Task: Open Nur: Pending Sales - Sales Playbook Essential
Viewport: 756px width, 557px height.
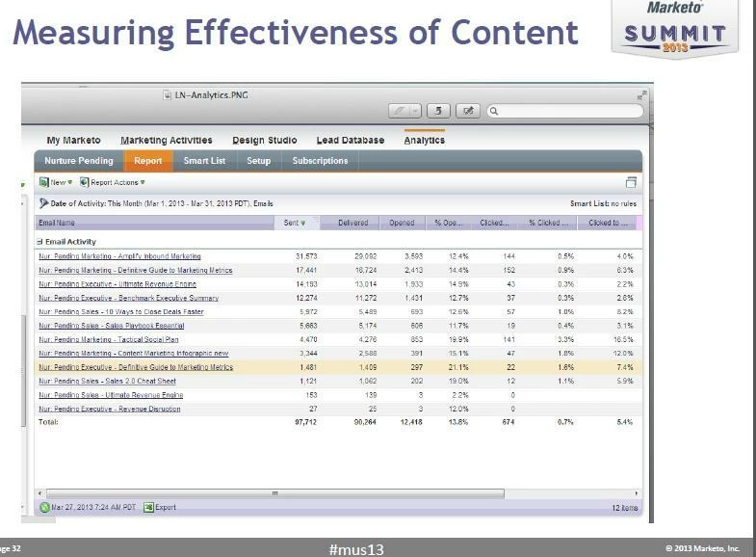Action: pos(112,326)
